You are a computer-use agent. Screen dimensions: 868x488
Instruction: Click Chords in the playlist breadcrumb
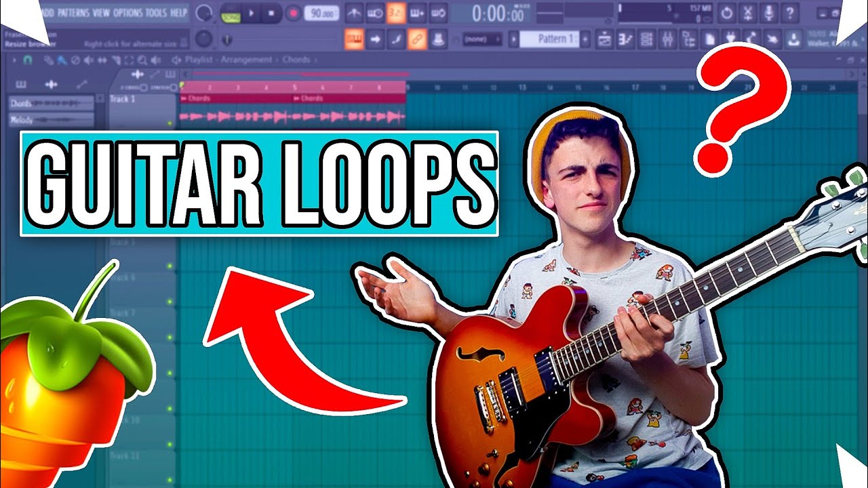click(x=296, y=60)
